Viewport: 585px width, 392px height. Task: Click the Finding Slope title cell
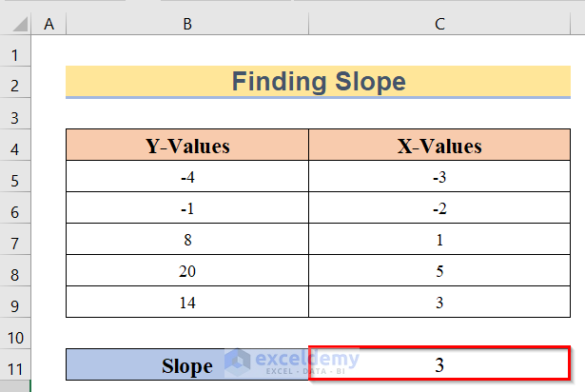tap(319, 83)
